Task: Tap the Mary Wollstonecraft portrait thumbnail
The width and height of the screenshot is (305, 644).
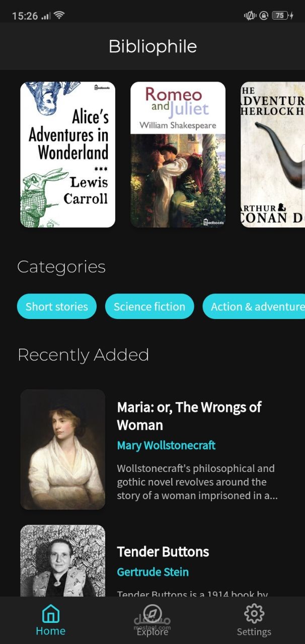Action: [x=63, y=449]
